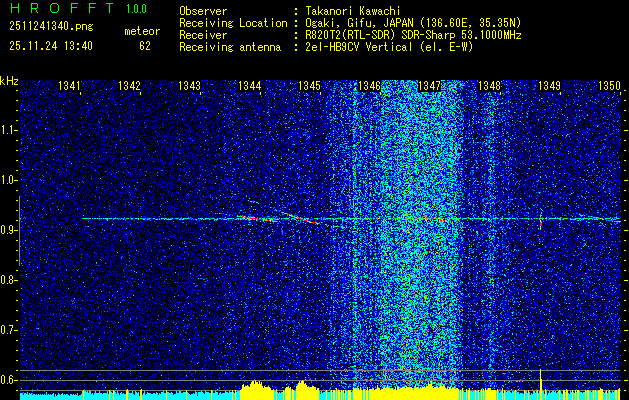Click the red meteor echo trail near 1345
Image resolution: width=629 pixels, height=400 pixels.
302,218
